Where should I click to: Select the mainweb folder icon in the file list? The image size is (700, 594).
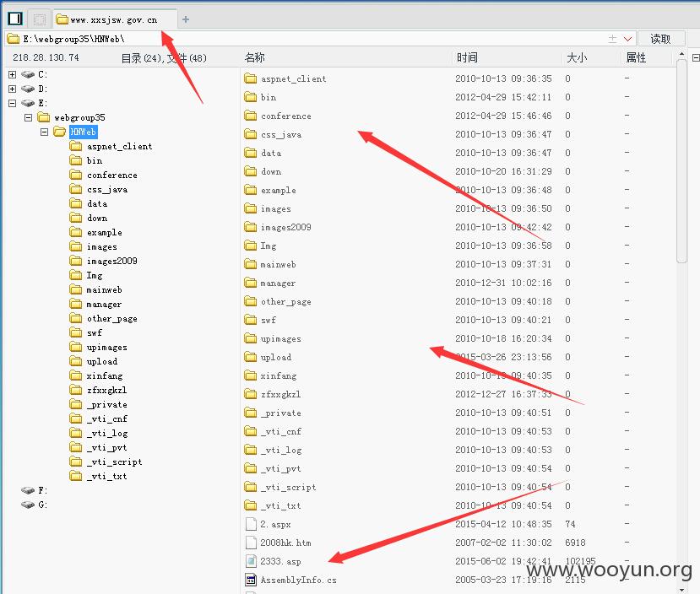click(x=251, y=264)
